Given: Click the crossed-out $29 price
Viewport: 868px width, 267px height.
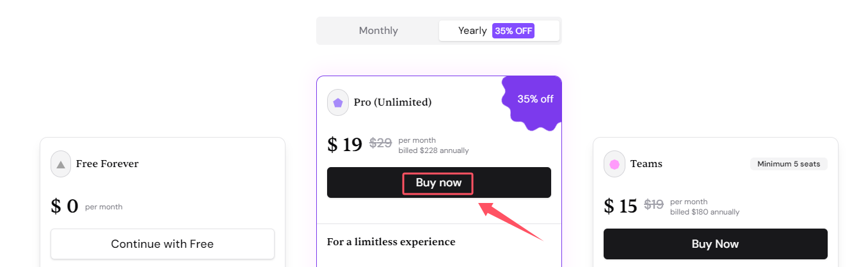Looking at the screenshot, I should pyautogui.click(x=381, y=143).
